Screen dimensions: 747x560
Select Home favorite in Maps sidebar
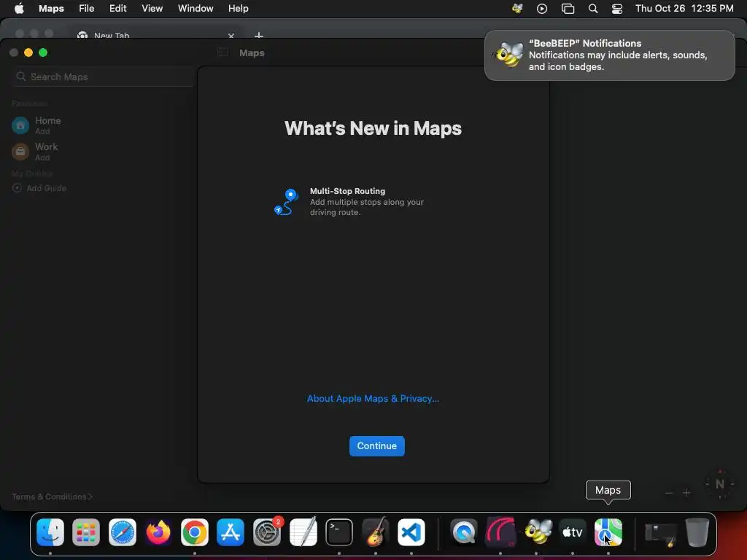(x=47, y=125)
